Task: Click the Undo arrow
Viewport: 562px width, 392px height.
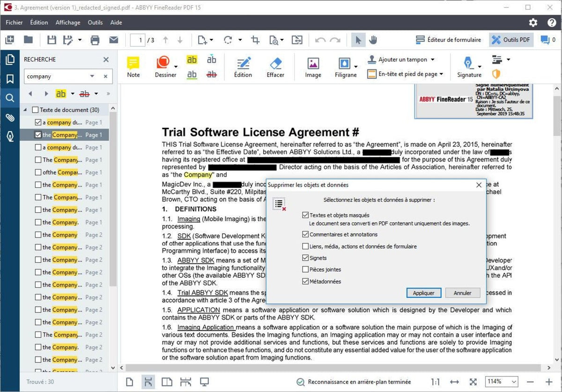Action: click(x=320, y=40)
